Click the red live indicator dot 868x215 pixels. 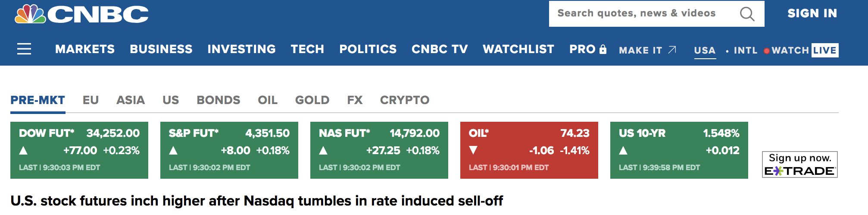(766, 51)
